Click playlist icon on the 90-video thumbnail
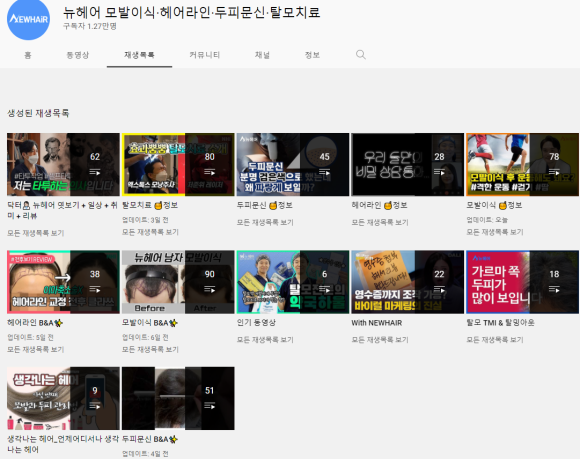 tap(209, 289)
